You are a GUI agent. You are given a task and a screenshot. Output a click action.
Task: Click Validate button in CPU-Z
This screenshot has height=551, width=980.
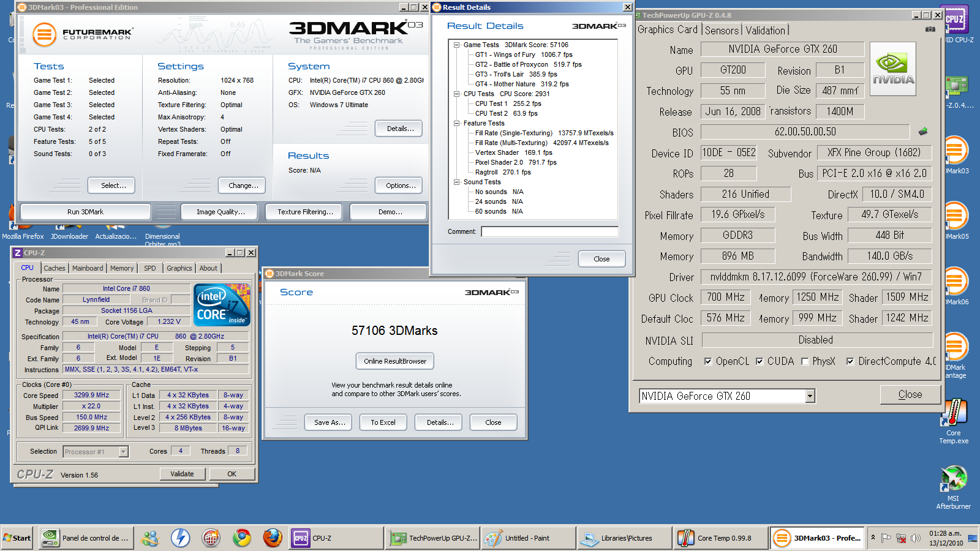click(182, 474)
